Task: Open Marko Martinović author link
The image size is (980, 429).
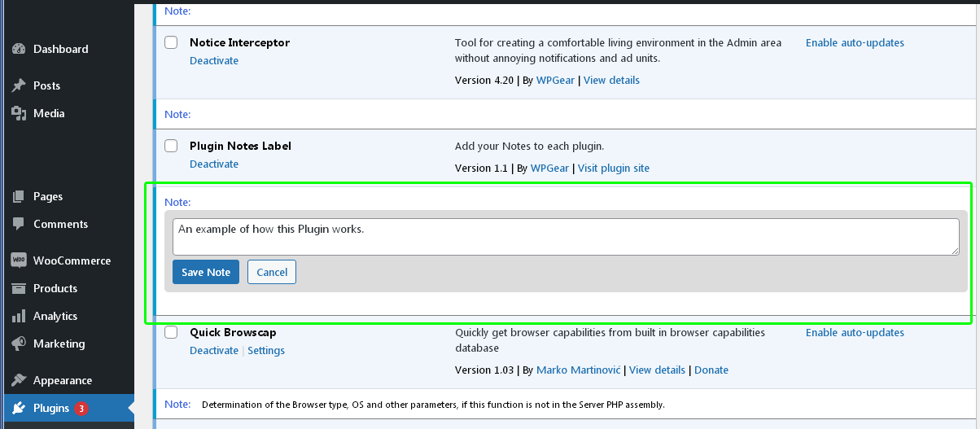Action: pos(578,370)
